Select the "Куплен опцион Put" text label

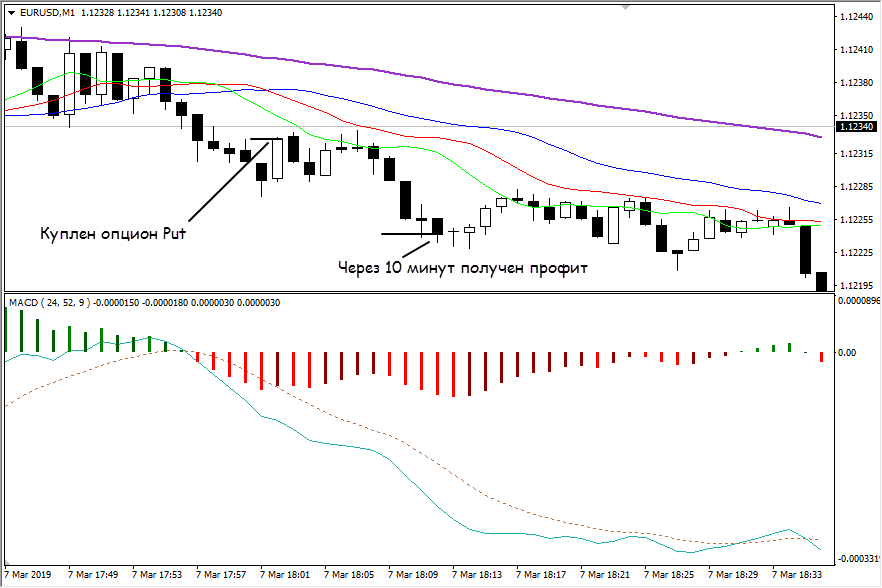click(x=113, y=233)
